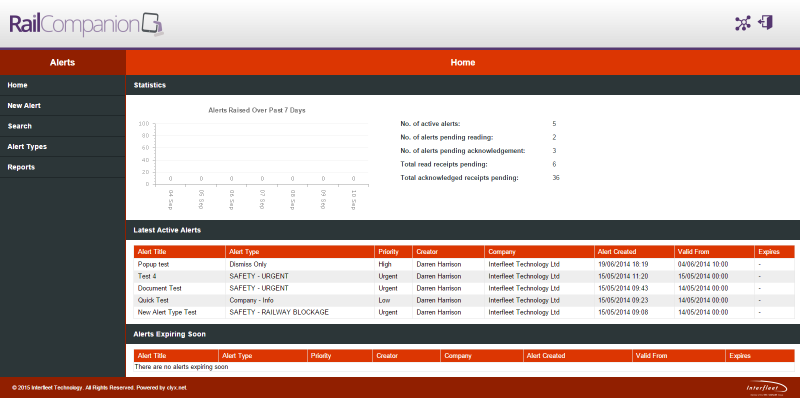Image resolution: width=800 pixels, height=398 pixels.
Task: Click 'Total read receipts pending' statistic
Action: point(443,164)
